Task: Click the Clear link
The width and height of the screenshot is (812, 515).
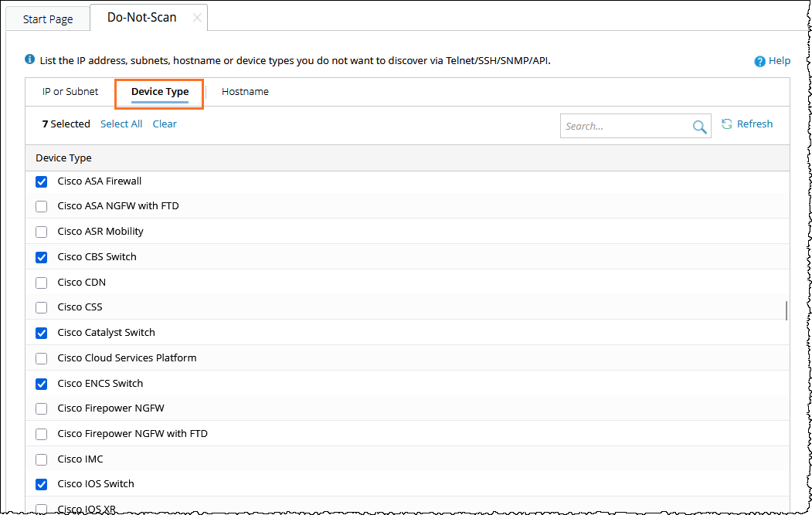Action: (165, 124)
